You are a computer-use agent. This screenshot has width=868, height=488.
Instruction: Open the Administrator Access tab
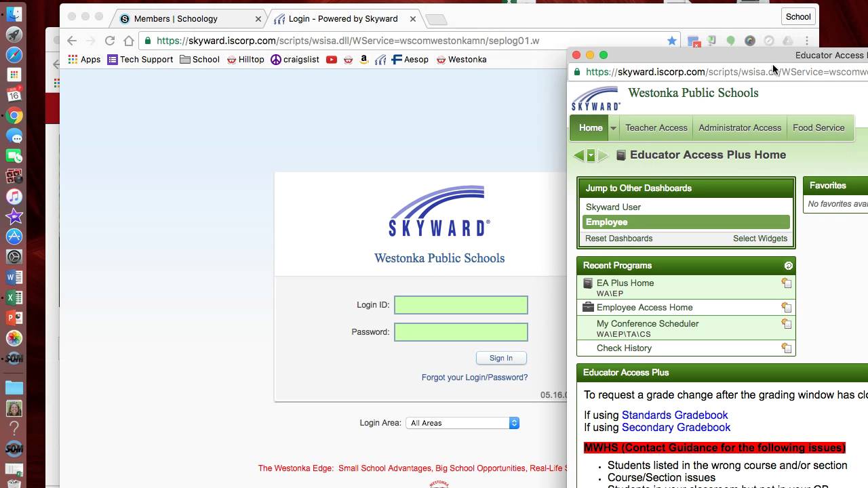[x=740, y=128]
